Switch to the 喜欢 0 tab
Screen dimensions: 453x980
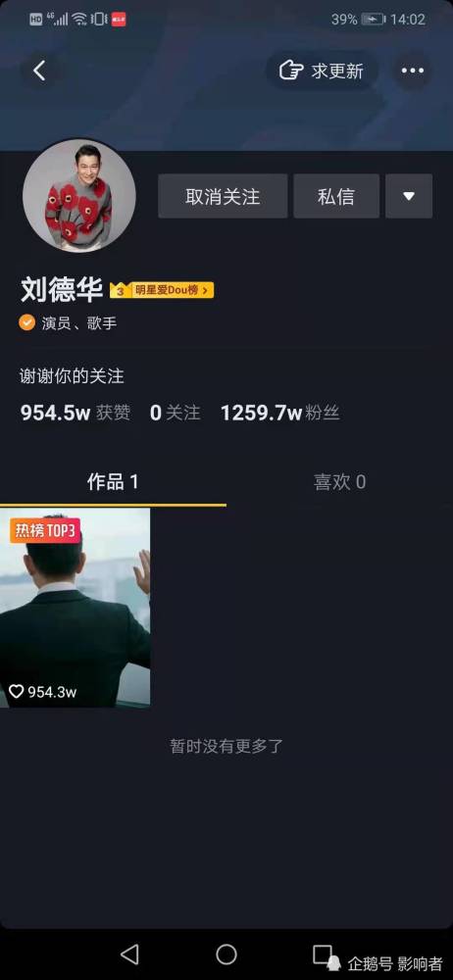[x=339, y=482]
